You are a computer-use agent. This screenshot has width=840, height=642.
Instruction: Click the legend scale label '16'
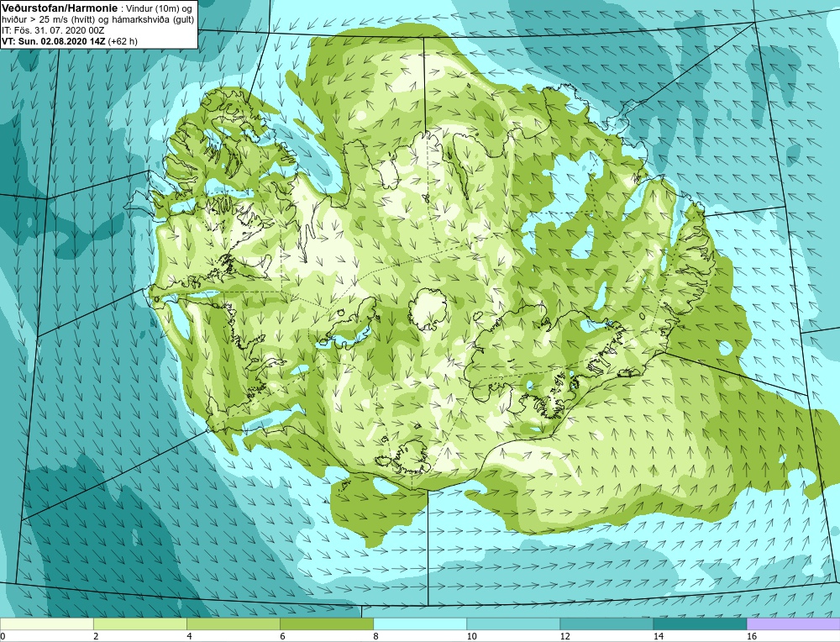(x=752, y=637)
